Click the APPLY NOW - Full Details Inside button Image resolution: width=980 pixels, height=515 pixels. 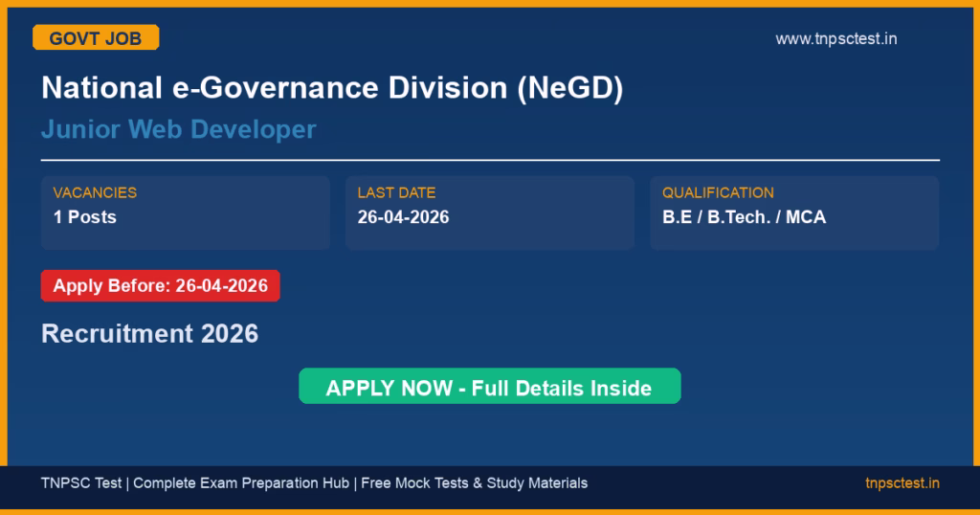(x=489, y=387)
